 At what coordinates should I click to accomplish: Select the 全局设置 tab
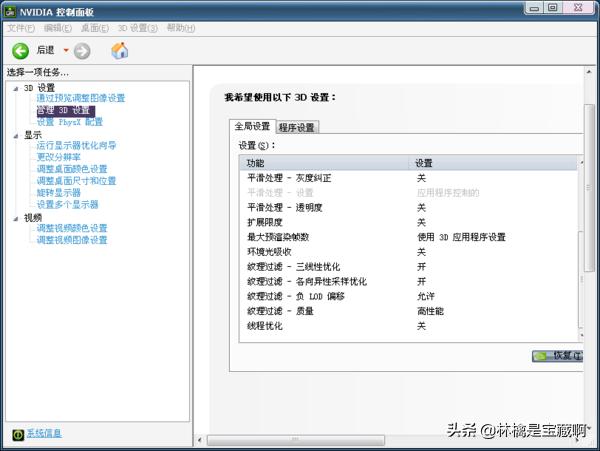(252, 127)
